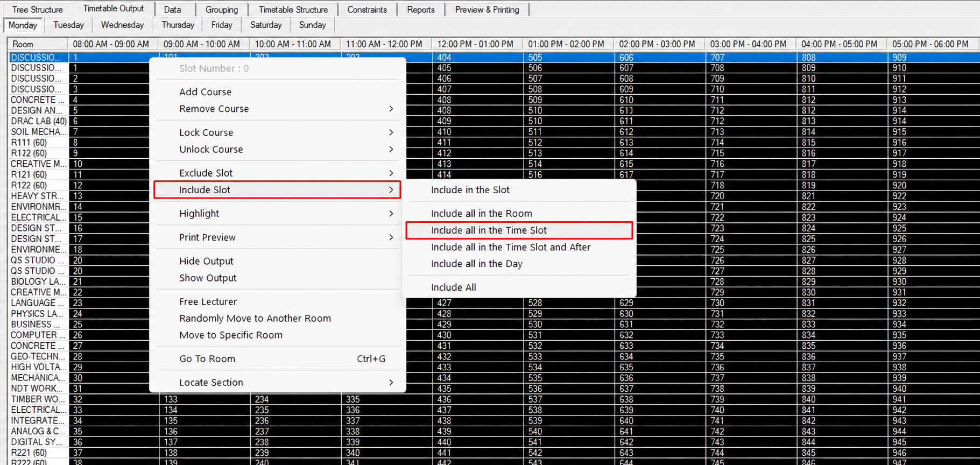
Task: Select the R121 (60) room row
Action: coord(38,174)
